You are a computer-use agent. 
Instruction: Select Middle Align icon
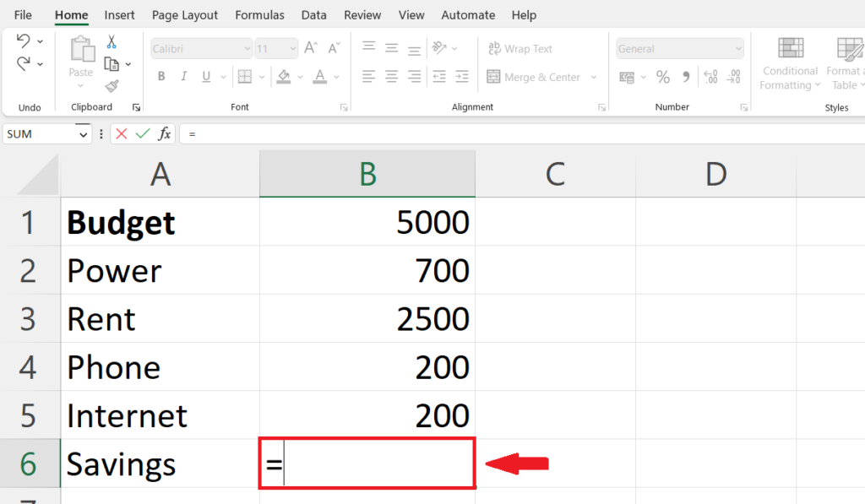tap(391, 48)
